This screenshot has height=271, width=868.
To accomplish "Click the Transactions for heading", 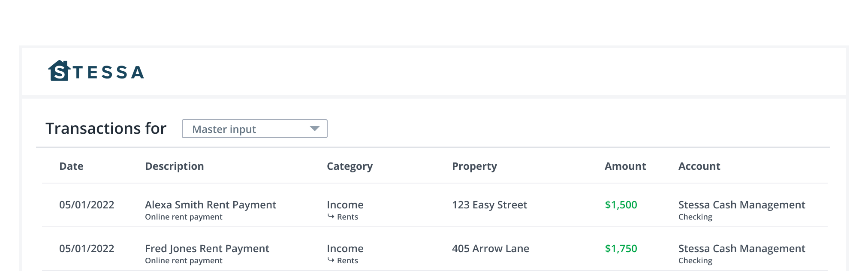I will [x=106, y=128].
